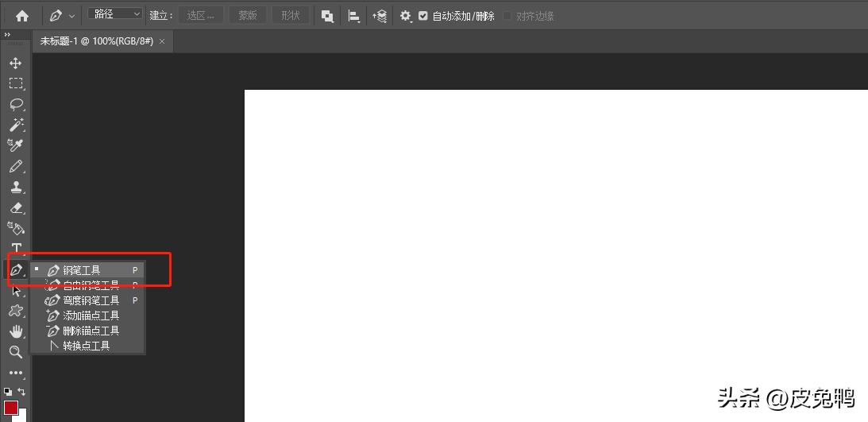
Task: Open the gear pen options menu
Action: pyautogui.click(x=406, y=17)
